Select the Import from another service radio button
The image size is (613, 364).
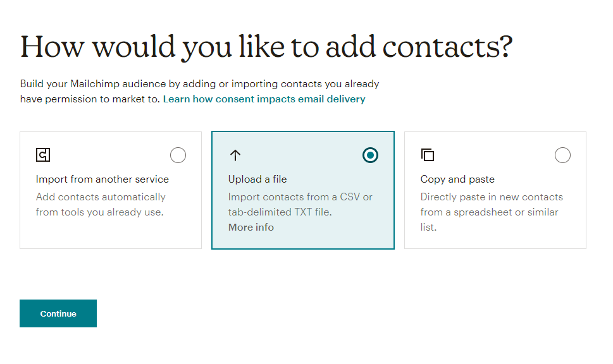(x=178, y=155)
